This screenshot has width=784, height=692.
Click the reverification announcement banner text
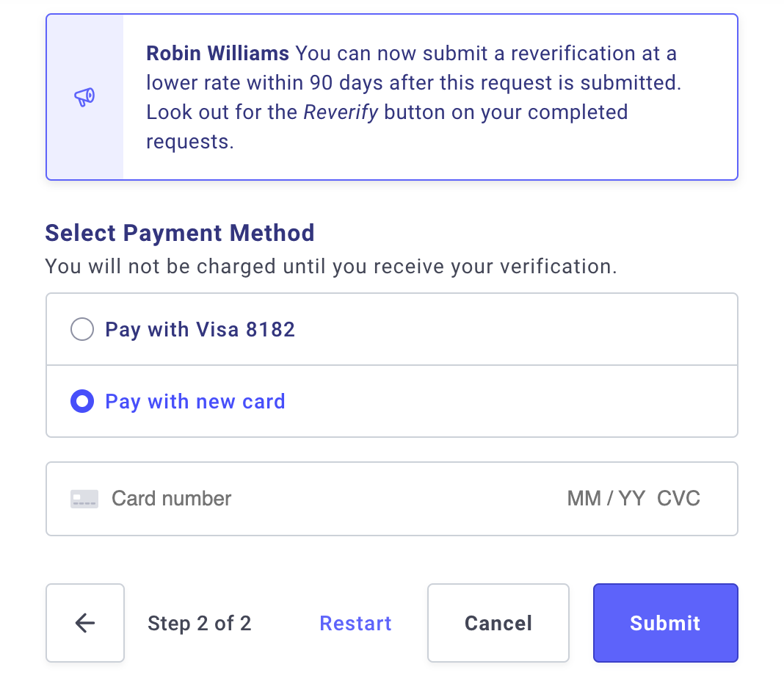pos(414,98)
